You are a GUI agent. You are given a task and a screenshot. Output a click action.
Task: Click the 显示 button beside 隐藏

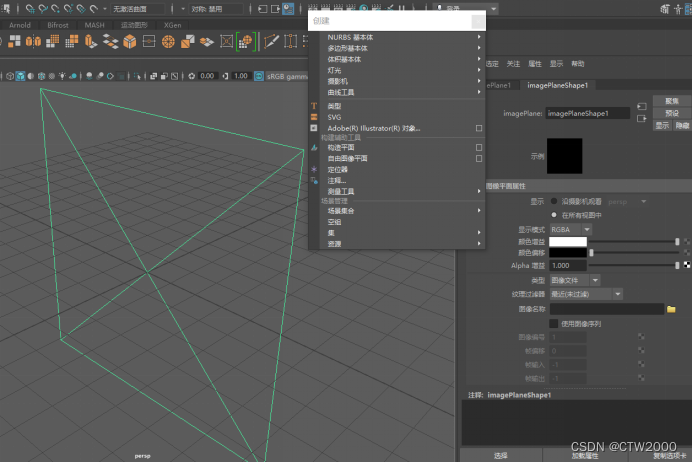click(x=662, y=126)
